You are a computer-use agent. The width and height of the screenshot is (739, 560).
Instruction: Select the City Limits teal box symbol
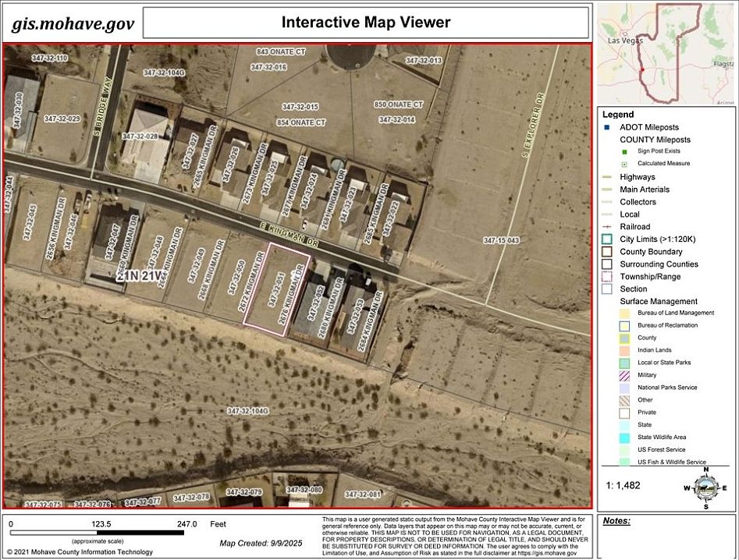[607, 239]
